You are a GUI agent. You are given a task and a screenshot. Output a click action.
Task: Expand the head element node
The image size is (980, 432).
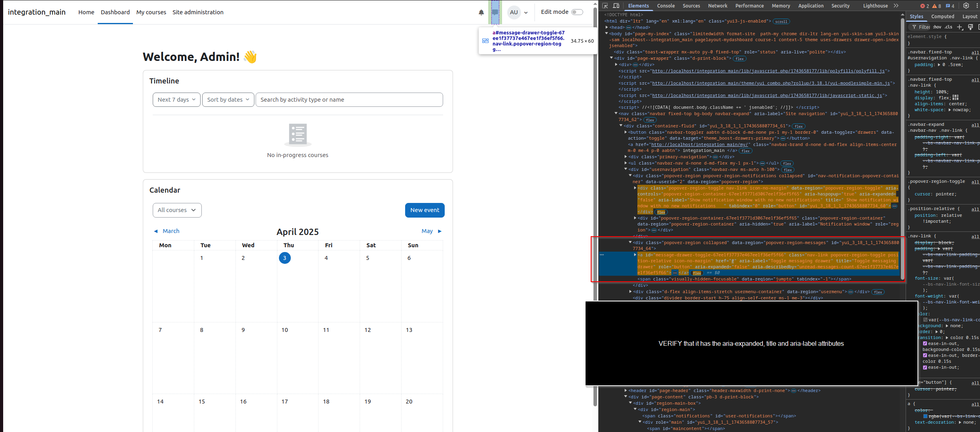[607, 27]
